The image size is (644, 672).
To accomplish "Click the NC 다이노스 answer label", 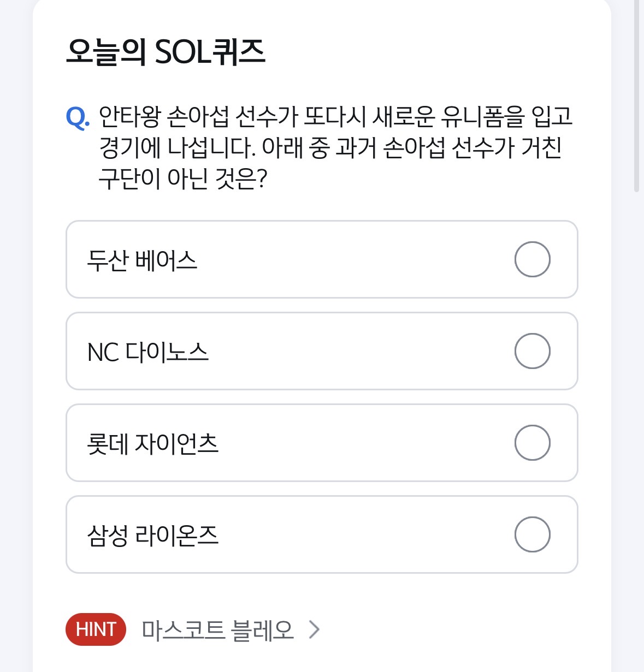I will [148, 352].
